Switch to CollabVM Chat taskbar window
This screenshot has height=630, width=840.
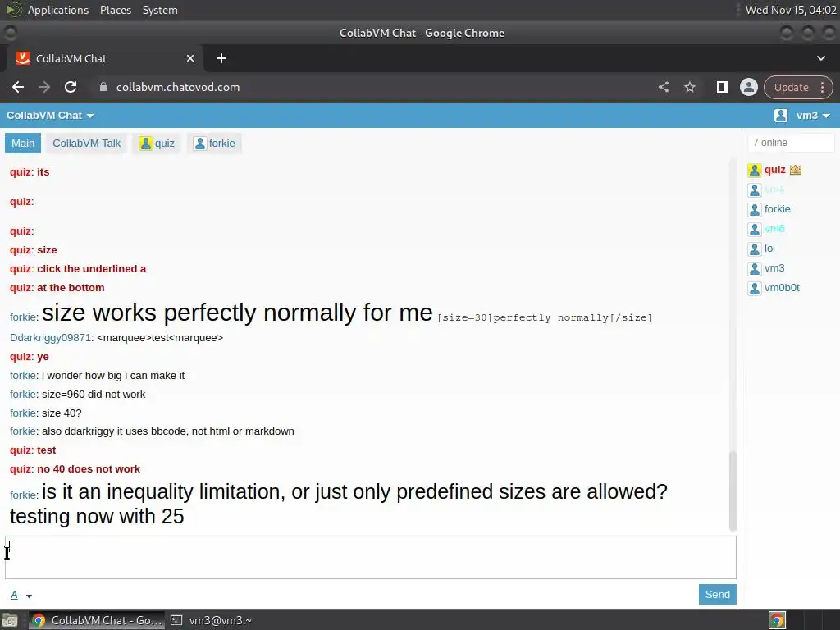pyautogui.click(x=97, y=620)
